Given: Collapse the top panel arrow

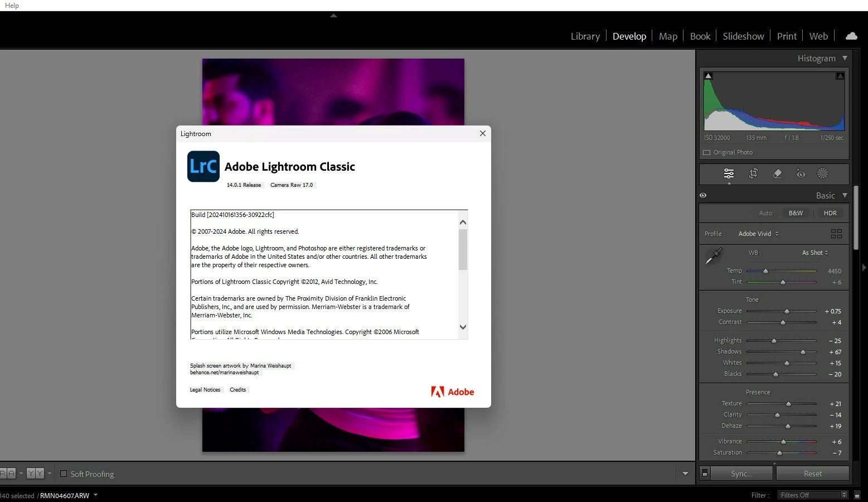Looking at the screenshot, I should [x=333, y=16].
